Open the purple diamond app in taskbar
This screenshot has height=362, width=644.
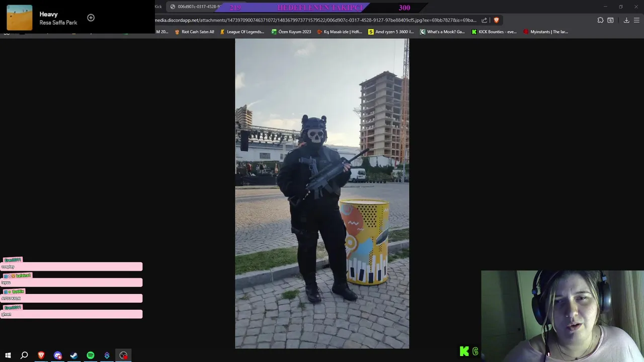[x=107, y=355]
